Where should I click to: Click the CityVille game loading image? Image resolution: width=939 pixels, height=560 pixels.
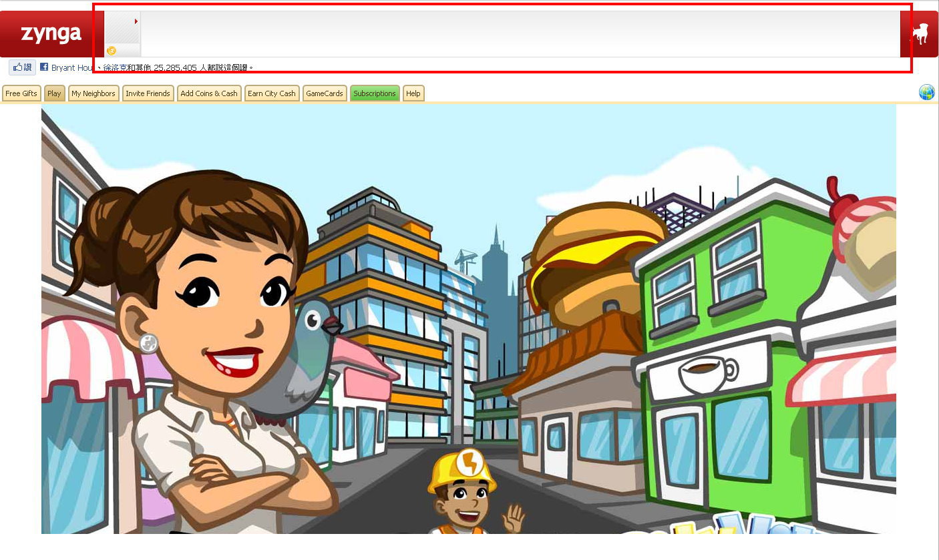click(469, 320)
